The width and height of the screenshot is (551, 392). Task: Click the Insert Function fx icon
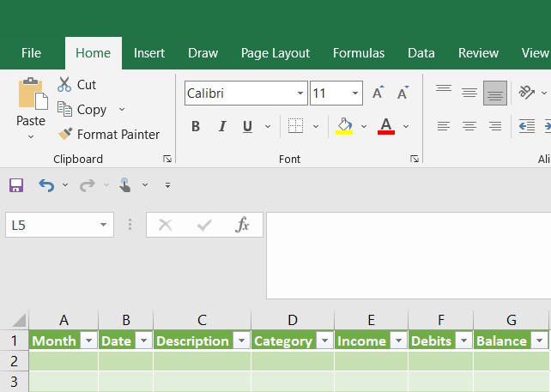pyautogui.click(x=242, y=225)
